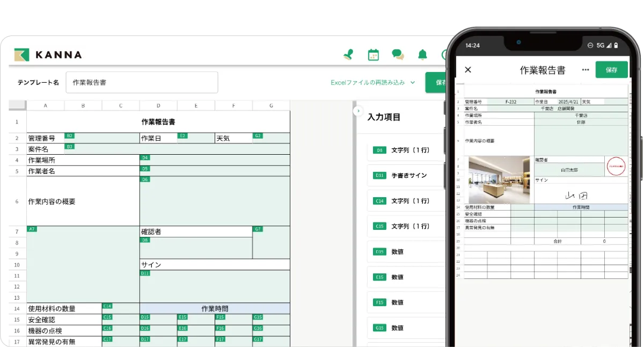Viewport: 644px width, 347px height.
Task: Collapse the 入力項目 panel using its chevron
Action: pos(358,111)
